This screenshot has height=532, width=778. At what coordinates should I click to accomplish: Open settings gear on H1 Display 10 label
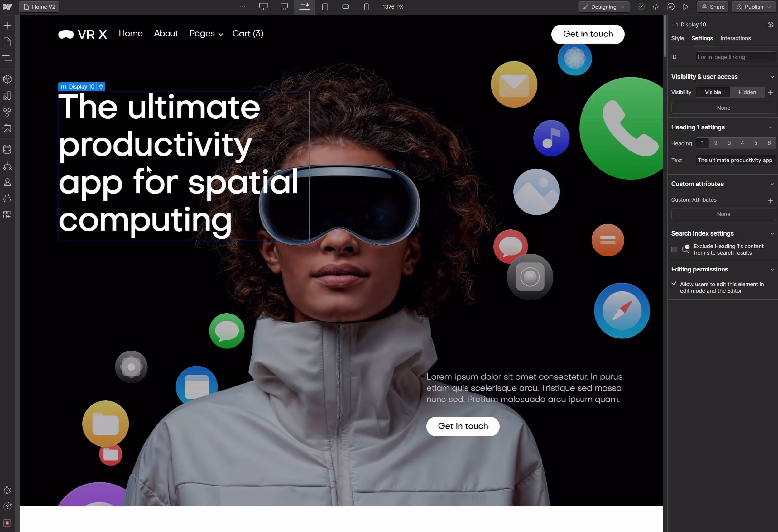[101, 87]
